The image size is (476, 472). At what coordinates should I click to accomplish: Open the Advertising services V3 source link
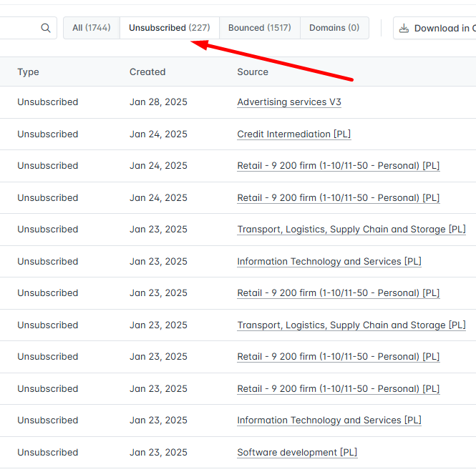[x=288, y=102]
